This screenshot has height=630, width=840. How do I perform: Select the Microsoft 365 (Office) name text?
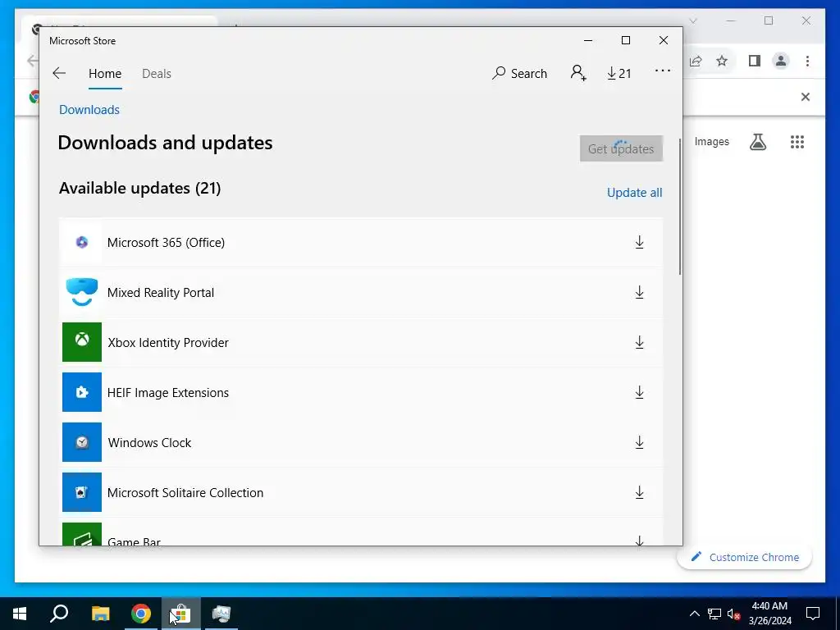166,243
